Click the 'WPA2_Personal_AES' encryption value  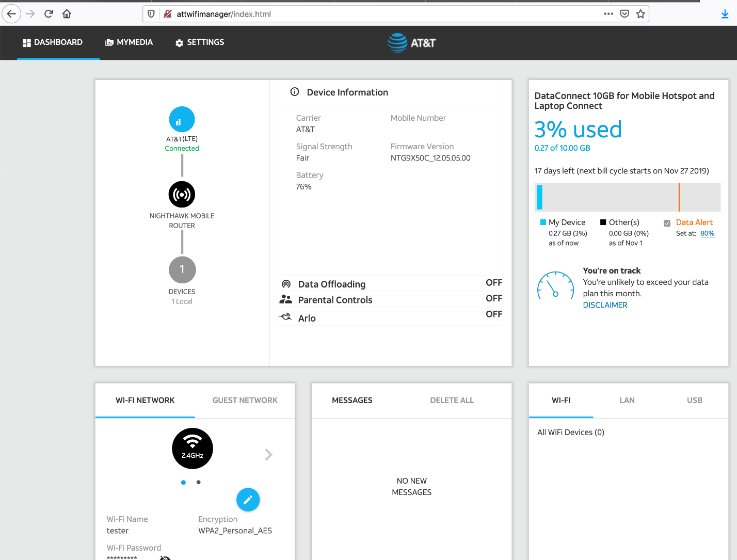click(x=235, y=531)
